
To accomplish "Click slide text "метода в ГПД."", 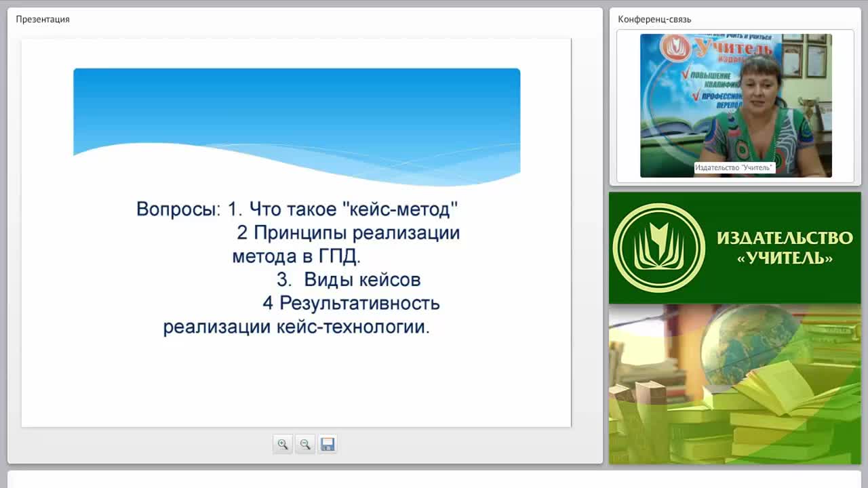I will tap(297, 257).
